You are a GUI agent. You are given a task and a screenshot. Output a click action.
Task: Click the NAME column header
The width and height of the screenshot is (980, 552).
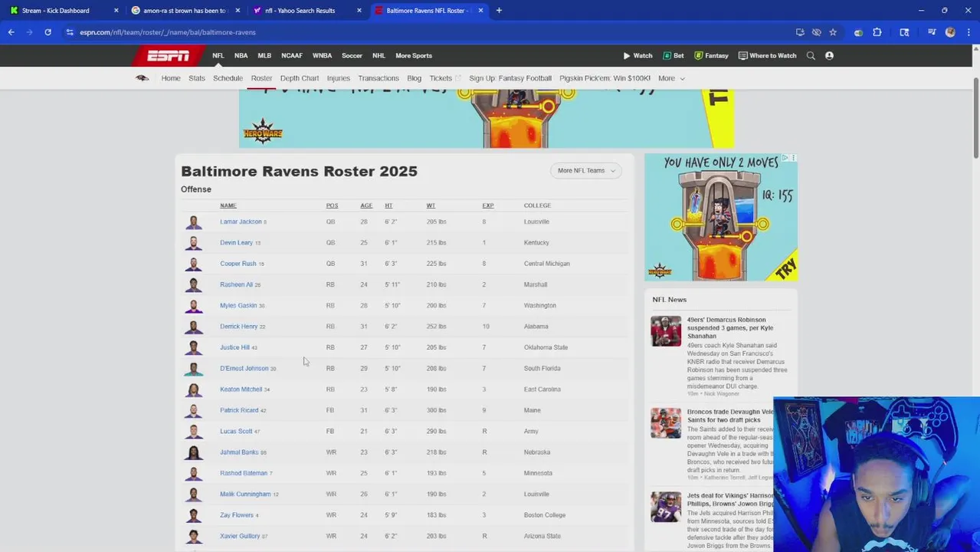click(x=228, y=205)
